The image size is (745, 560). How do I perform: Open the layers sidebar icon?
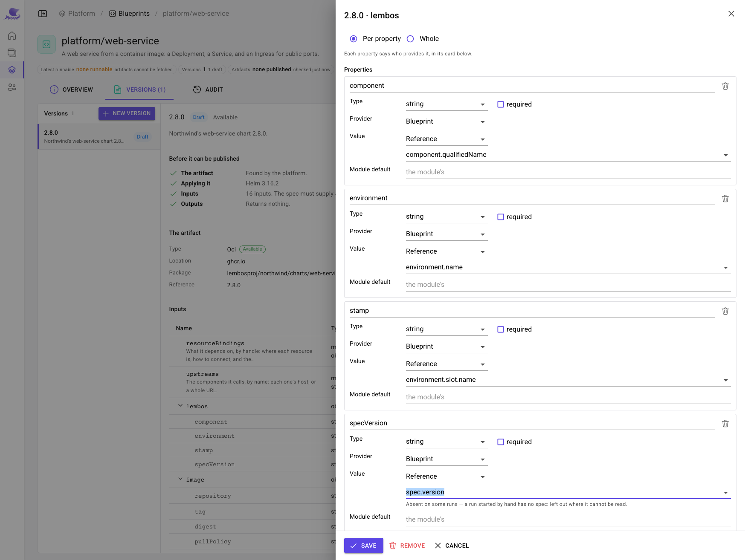point(12,70)
